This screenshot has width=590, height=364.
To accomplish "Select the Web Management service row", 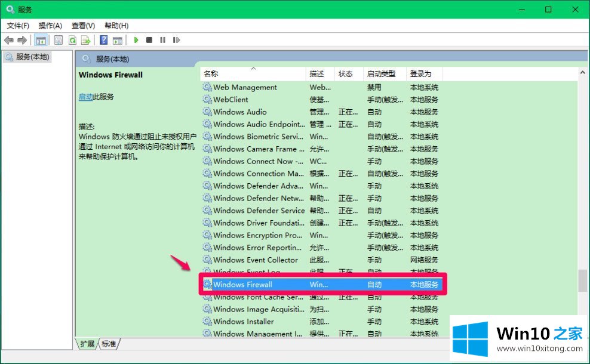I will [321, 87].
